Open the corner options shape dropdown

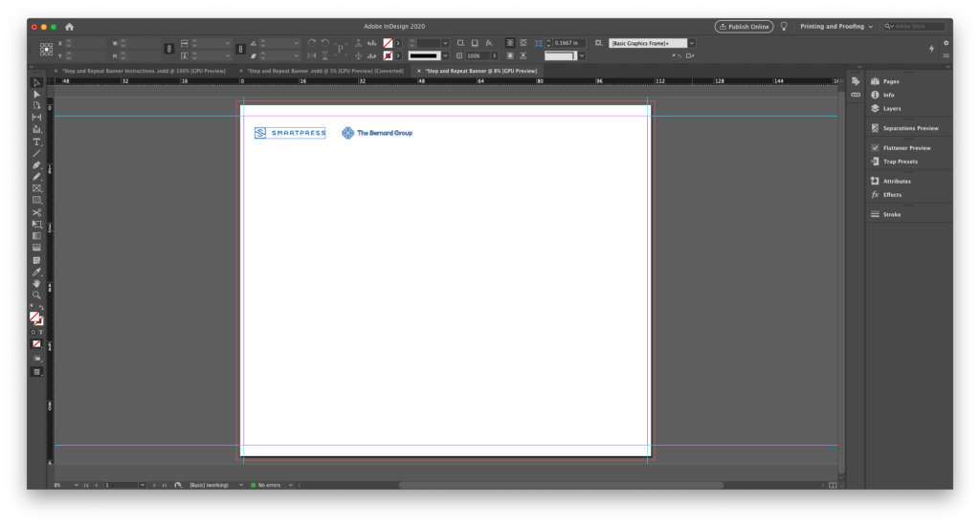582,55
